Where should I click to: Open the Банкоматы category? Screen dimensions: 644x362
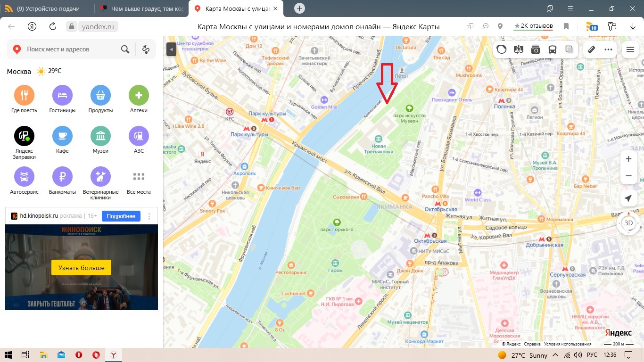[x=62, y=181]
